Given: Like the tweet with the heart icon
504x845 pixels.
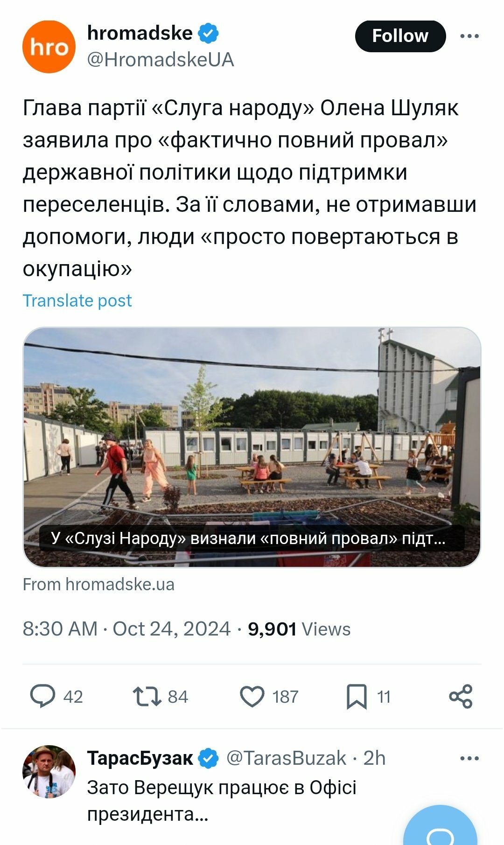Looking at the screenshot, I should pos(252,696).
